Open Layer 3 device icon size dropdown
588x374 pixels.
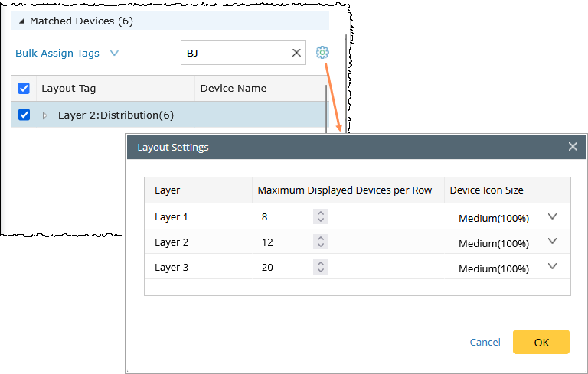tap(553, 267)
